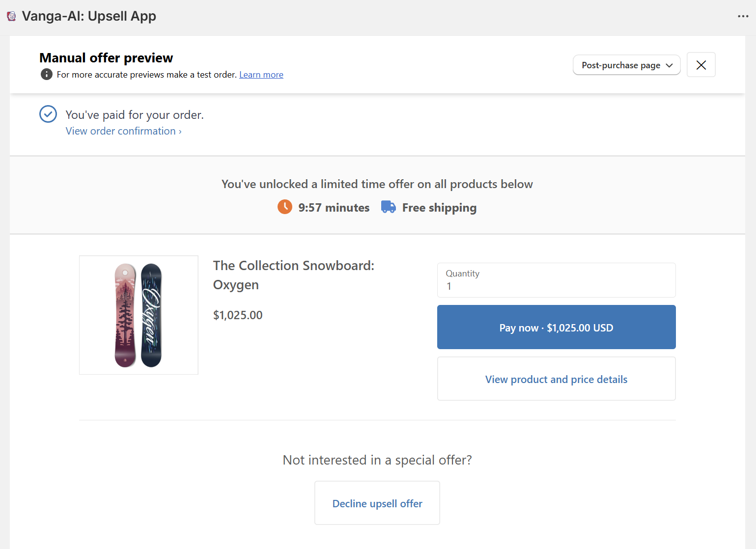Viewport: 756px width, 549px height.
Task: Click the blue free shipping truck icon
Action: tap(389, 207)
